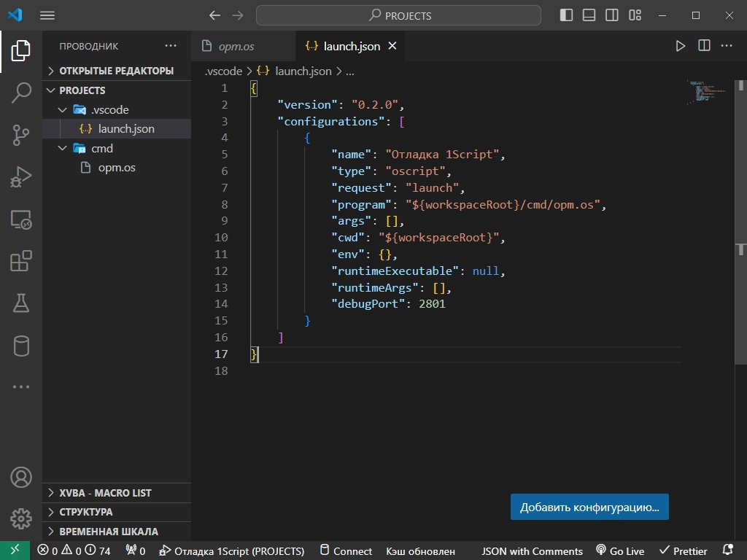The height and width of the screenshot is (560, 747).
Task: Click the VS Code logo icon
Action: pos(15,15)
